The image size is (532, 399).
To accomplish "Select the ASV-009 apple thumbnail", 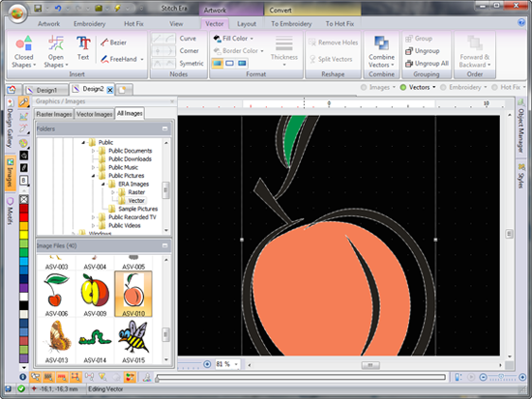I will 95,295.
